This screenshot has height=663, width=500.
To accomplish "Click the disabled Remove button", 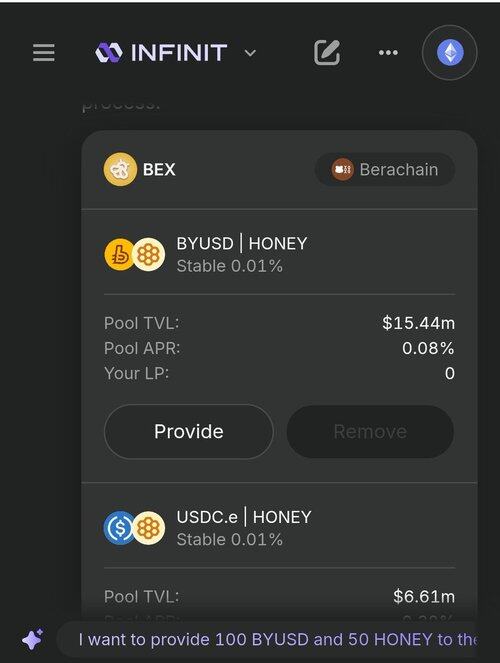I will [370, 432].
